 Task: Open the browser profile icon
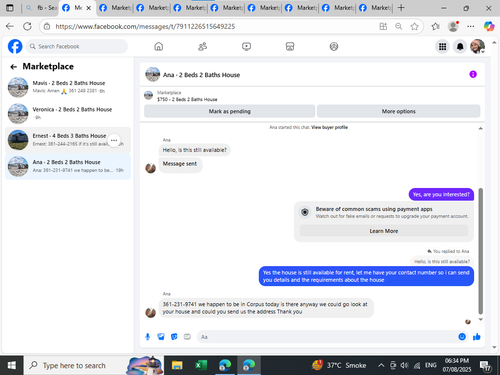click(453, 26)
